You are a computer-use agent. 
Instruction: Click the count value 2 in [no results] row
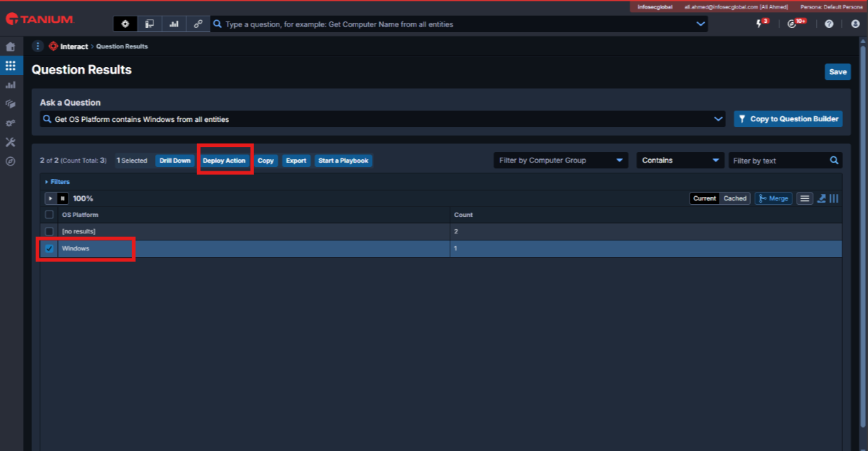tap(456, 231)
